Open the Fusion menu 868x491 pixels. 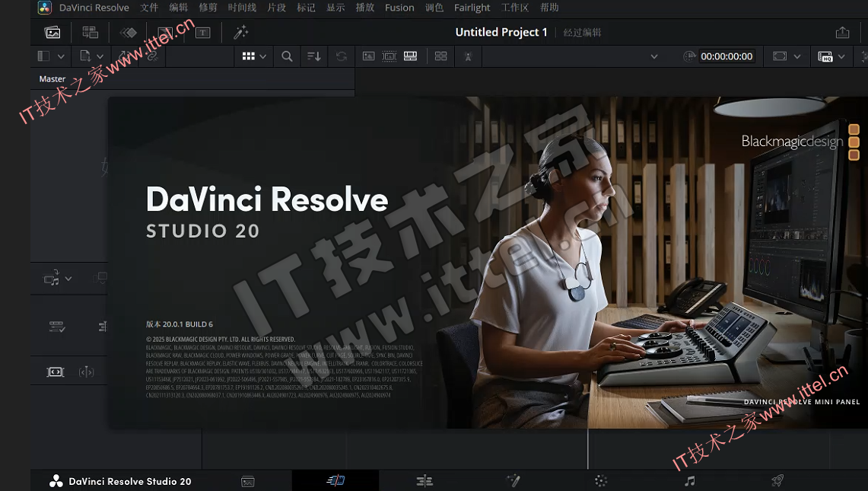(399, 8)
